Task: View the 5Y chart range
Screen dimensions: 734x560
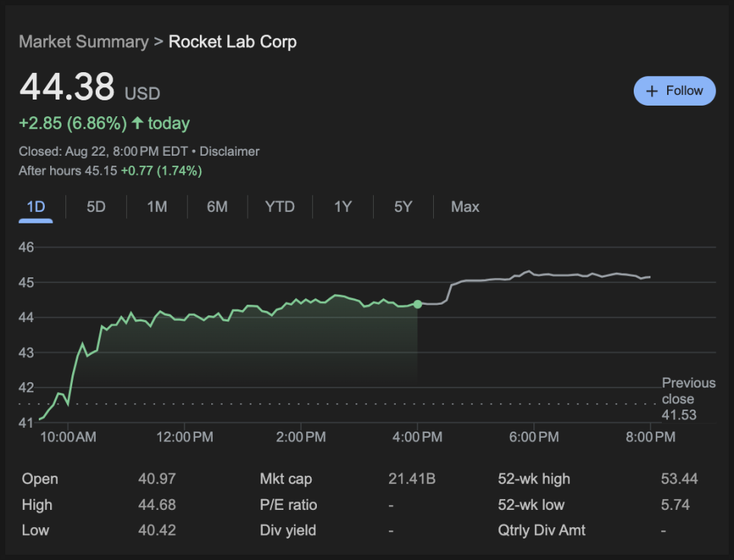Action: click(403, 207)
